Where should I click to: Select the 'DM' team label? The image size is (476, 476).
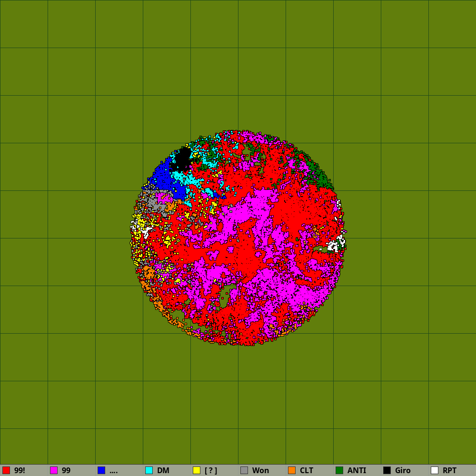click(x=163, y=470)
